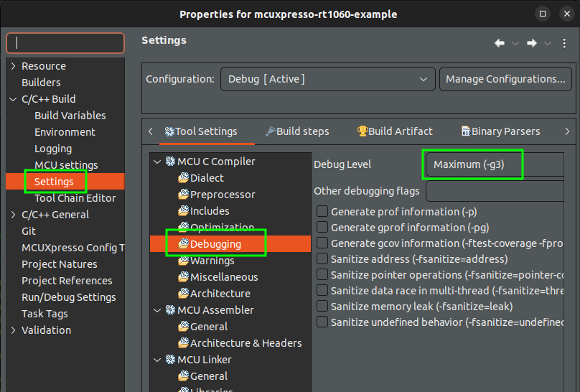Select Tool Chain Editor in sidebar

[x=75, y=198]
